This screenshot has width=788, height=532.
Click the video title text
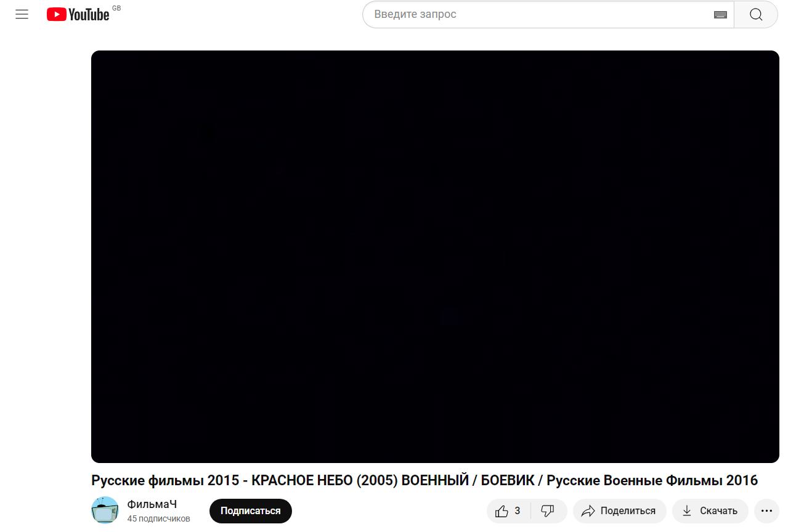coord(424,480)
